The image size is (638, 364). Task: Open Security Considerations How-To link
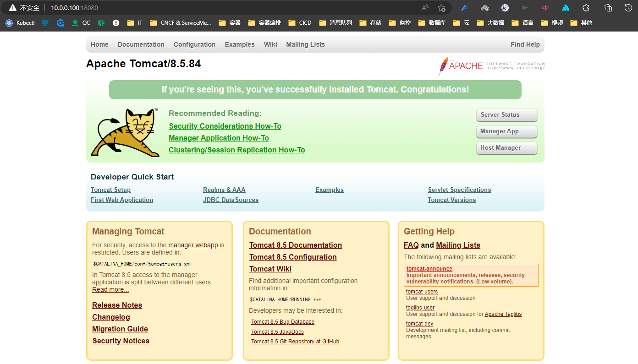225,126
